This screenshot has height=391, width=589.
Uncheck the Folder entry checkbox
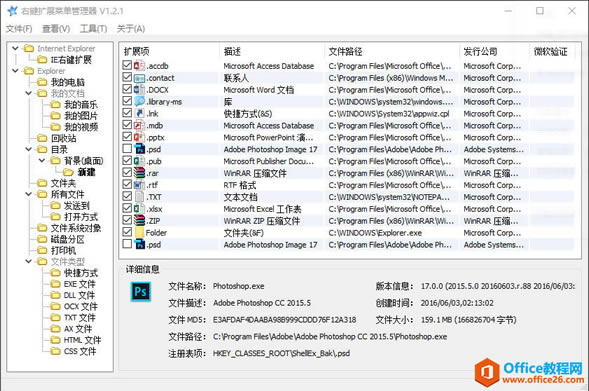[x=127, y=232]
